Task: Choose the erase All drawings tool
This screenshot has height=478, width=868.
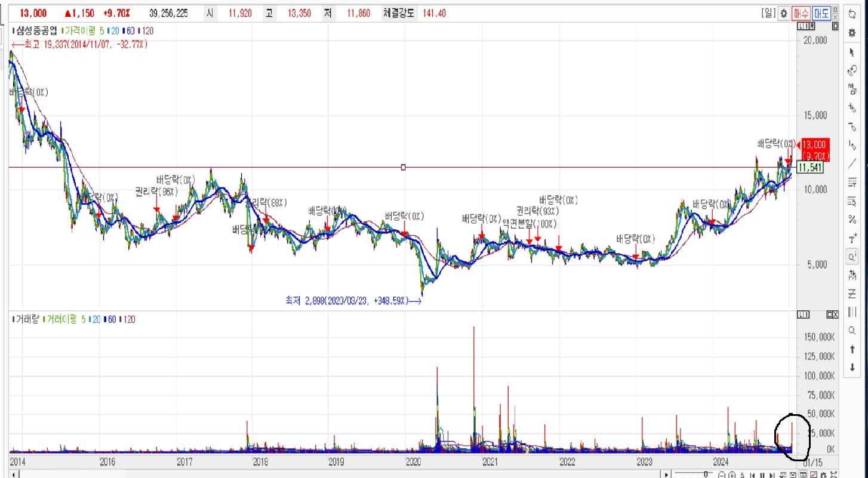Action: click(852, 90)
